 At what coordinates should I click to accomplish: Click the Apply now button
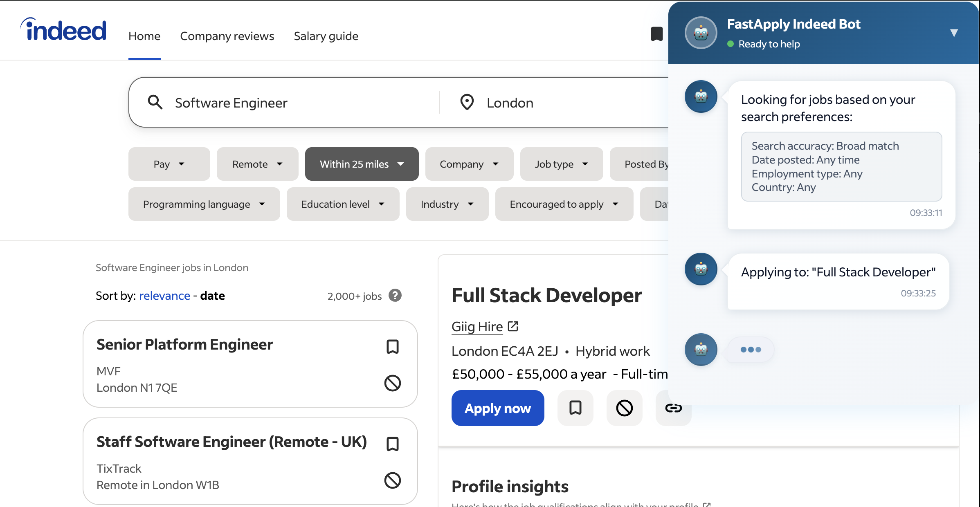497,408
